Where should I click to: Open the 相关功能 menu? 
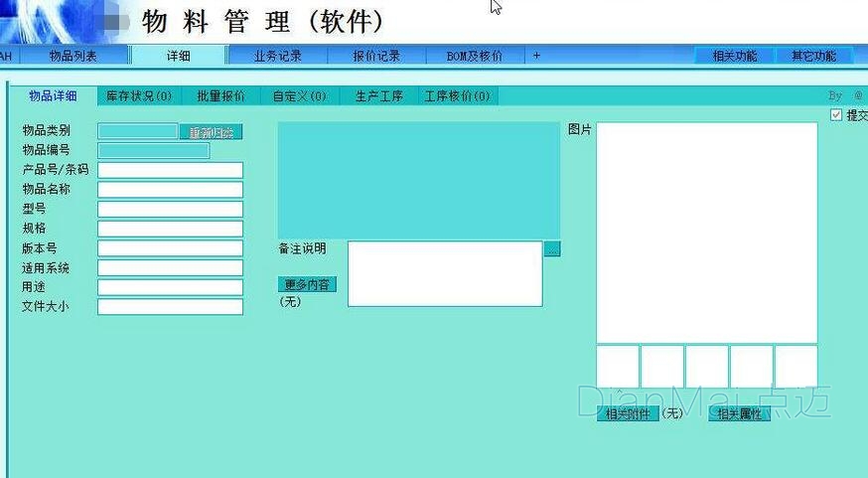click(x=735, y=56)
